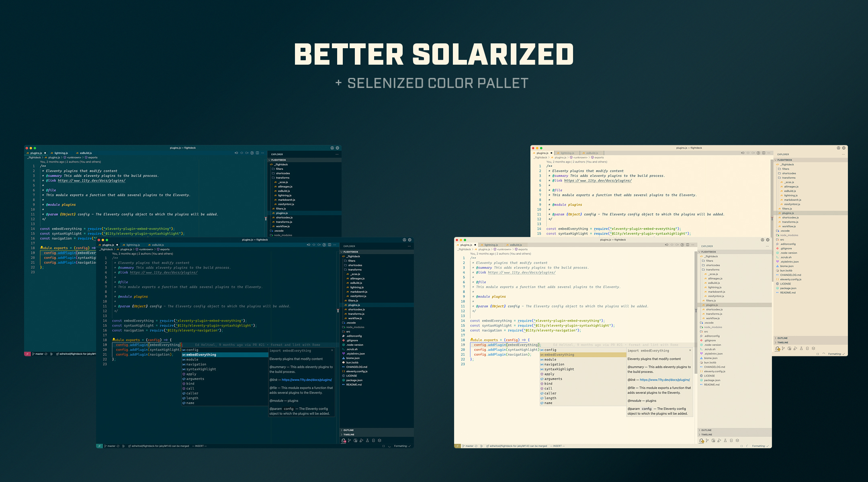The height and width of the screenshot is (482, 868).
Task: Select syntaxHighlight suggestion in light autocomplete list
Action: pyautogui.click(x=559, y=369)
